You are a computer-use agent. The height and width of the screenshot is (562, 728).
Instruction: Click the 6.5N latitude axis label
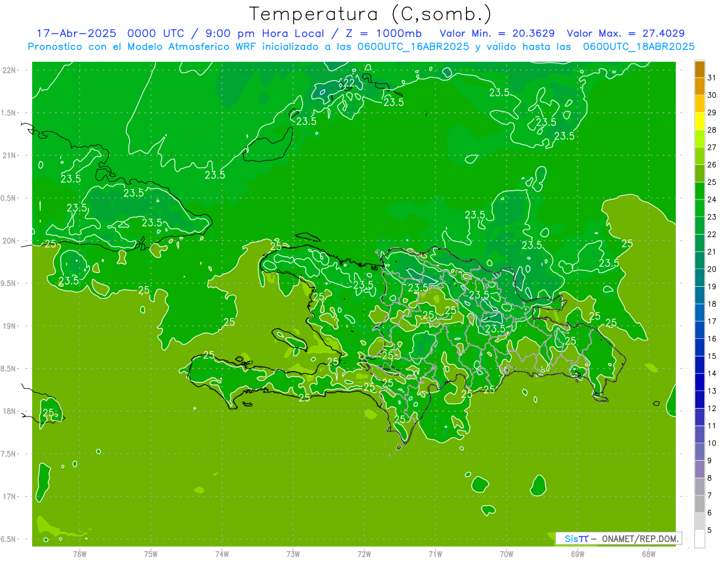tap(9, 539)
